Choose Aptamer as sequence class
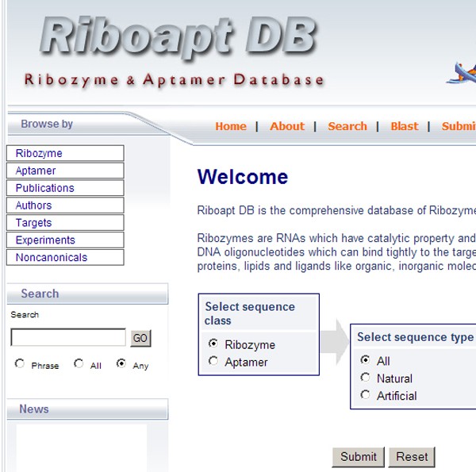The image size is (476, 472). 213,361
